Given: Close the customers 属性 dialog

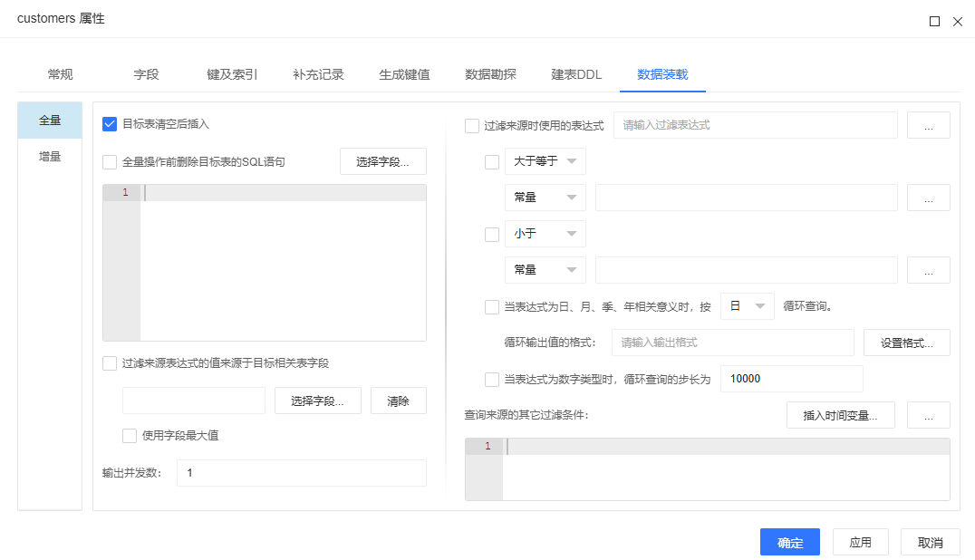Looking at the screenshot, I should 958,21.
